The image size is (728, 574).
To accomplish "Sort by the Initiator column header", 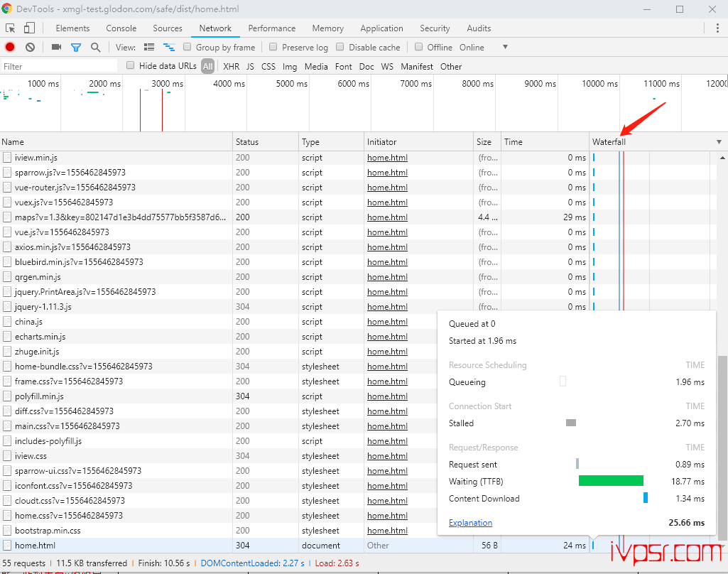I will [418, 142].
